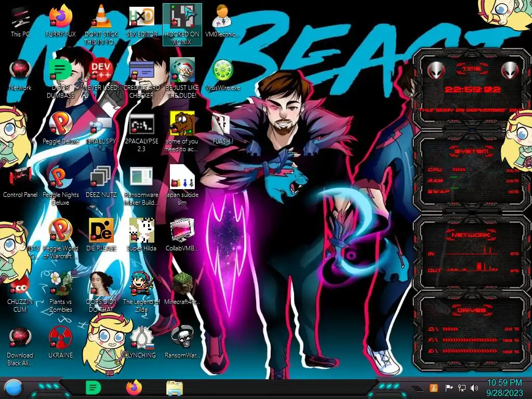Open the CREDIT CARD CHECKER shortcut

pyautogui.click(x=141, y=79)
